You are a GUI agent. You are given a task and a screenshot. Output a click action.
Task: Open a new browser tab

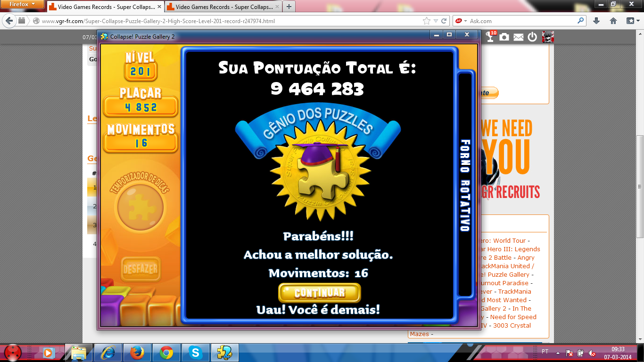289,7
